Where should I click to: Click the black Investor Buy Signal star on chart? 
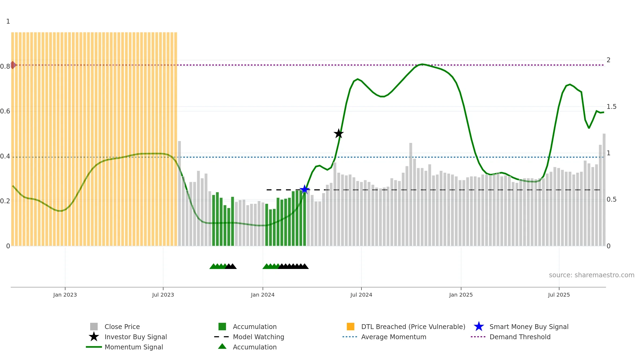coord(339,134)
